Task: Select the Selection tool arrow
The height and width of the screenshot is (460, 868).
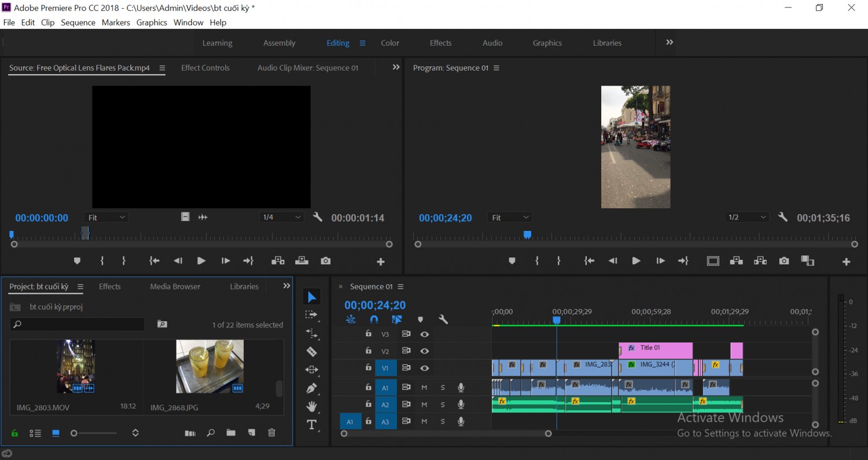Action: click(x=312, y=297)
